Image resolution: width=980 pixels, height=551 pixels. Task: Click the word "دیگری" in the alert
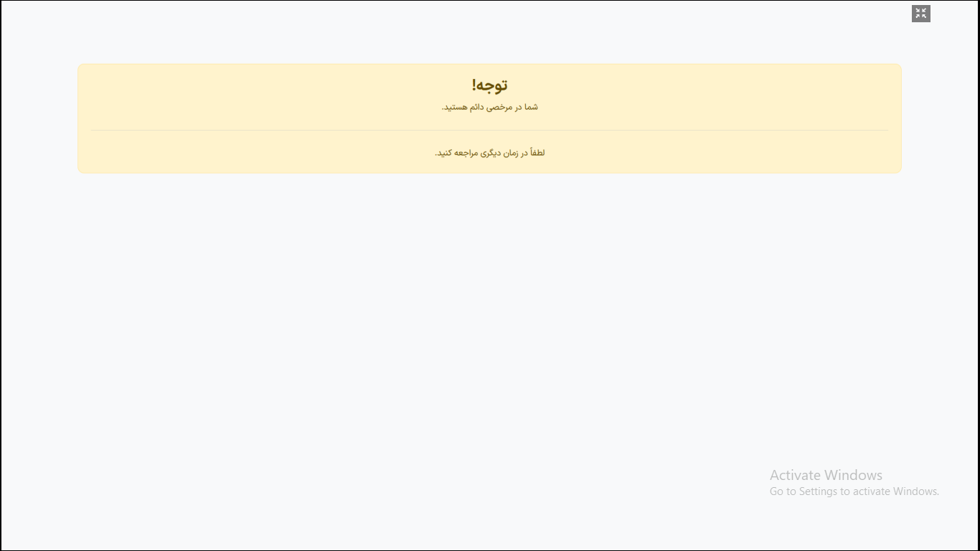pos(491,153)
